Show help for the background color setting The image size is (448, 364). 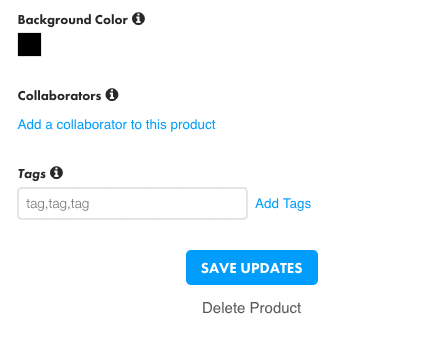coord(138,19)
